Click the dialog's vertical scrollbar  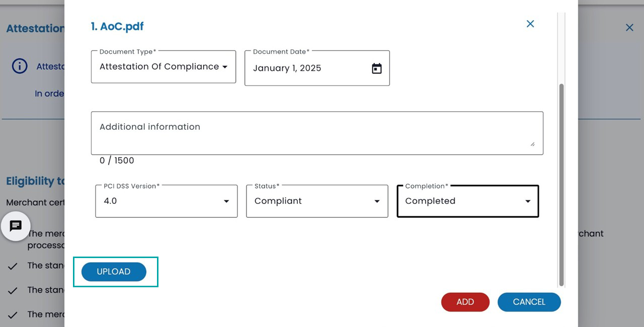561,181
